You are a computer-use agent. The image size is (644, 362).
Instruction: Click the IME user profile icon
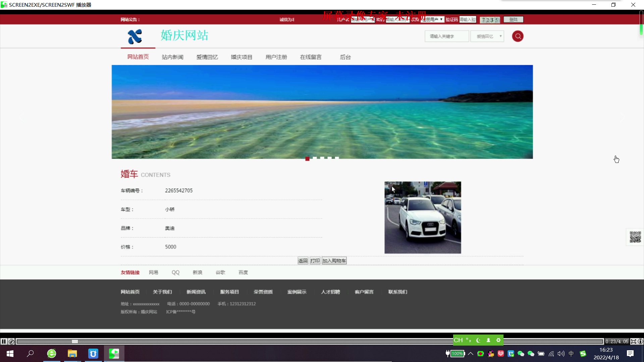click(x=488, y=340)
